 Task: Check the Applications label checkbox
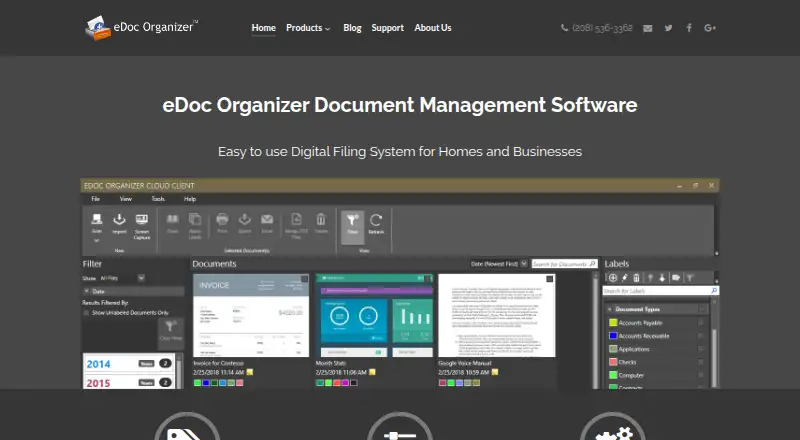(x=701, y=349)
